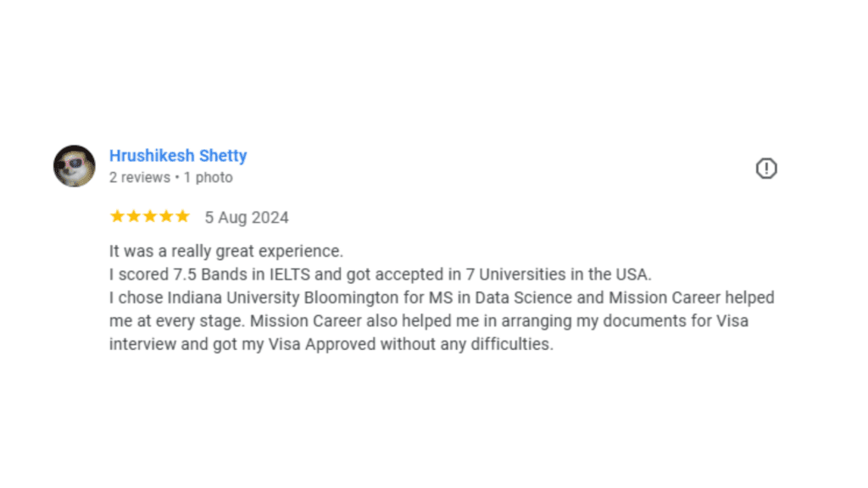868x488 pixels.
Task: Select the fourth star icon
Action: pos(166,216)
